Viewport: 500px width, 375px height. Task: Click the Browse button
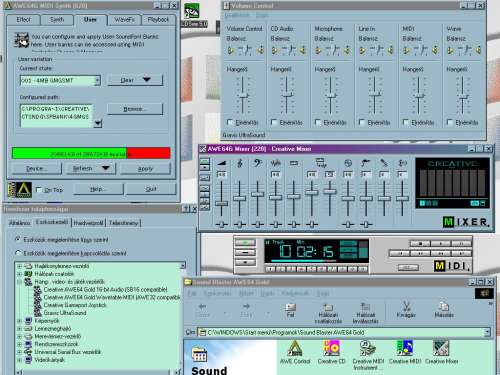(x=135, y=109)
